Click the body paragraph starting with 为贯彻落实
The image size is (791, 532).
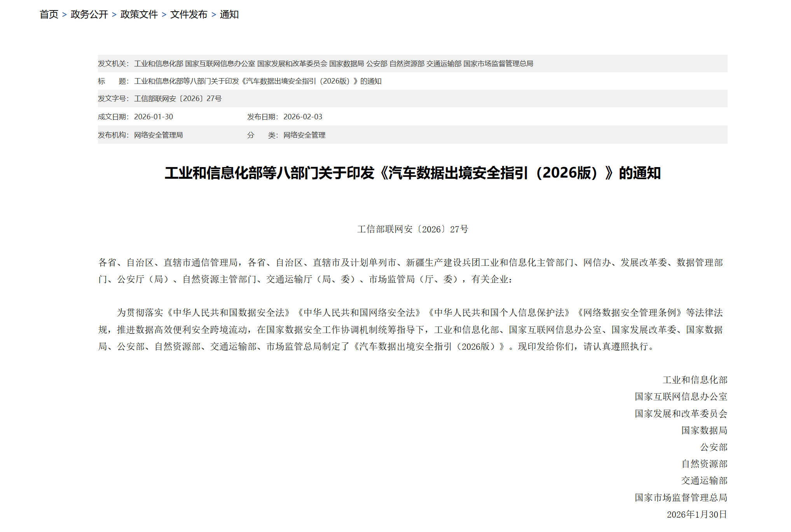[410, 330]
